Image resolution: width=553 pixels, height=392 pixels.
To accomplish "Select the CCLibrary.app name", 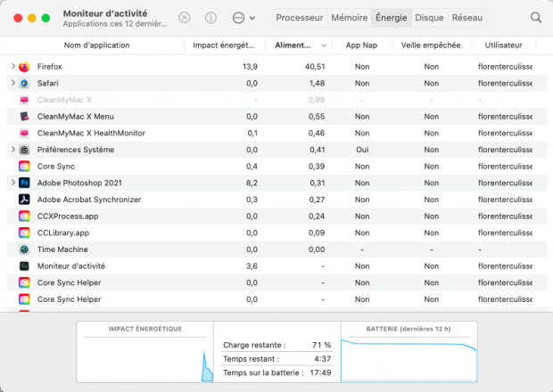I will (63, 233).
